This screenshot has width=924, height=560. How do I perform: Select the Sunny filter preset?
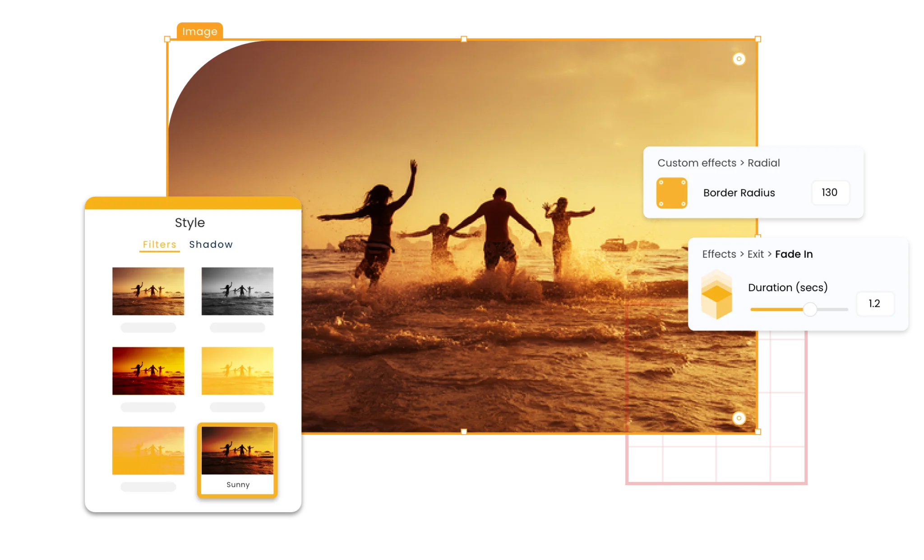[x=239, y=462]
